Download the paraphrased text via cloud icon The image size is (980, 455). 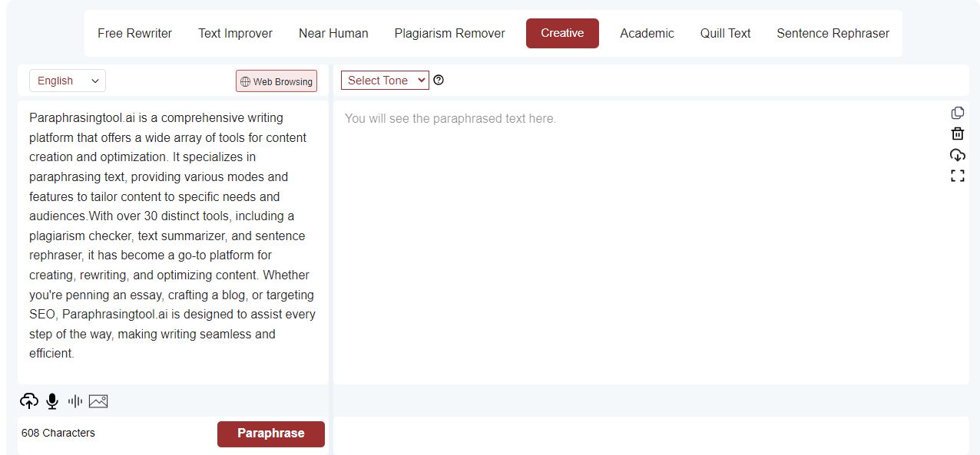click(957, 154)
